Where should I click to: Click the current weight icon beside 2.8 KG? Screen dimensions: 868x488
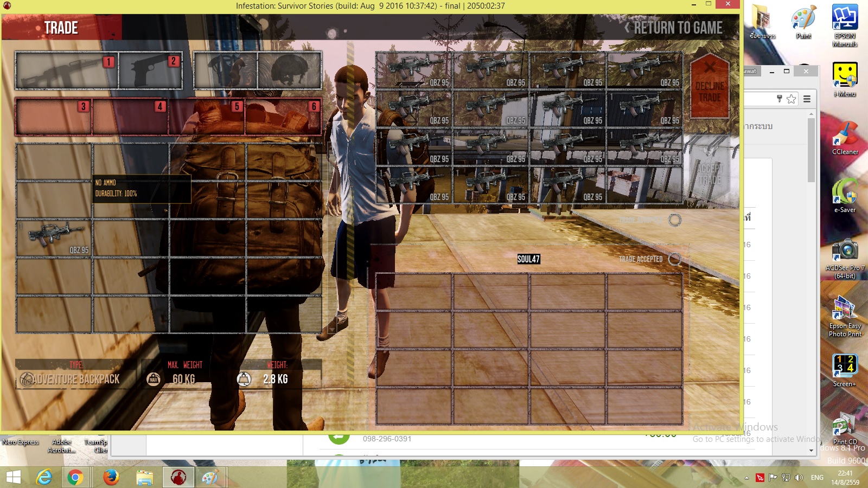[244, 379]
